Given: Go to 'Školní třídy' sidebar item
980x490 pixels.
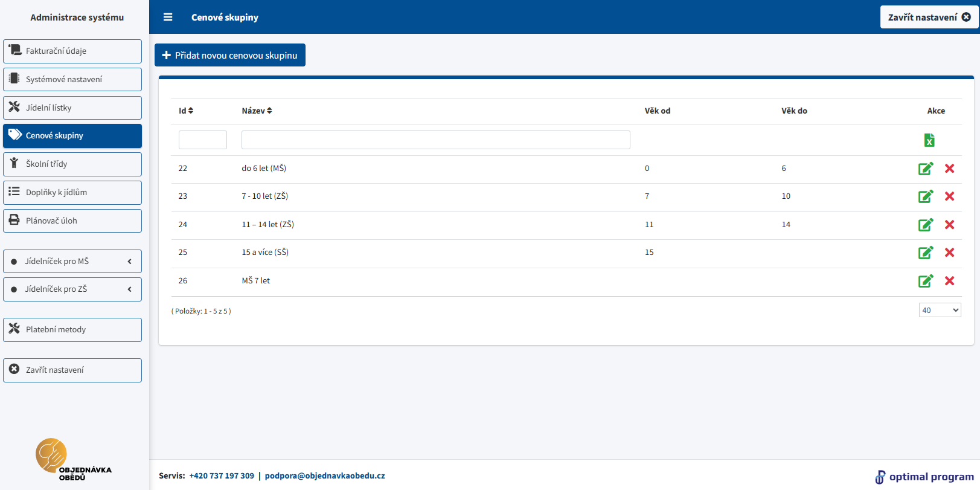Looking at the screenshot, I should [x=72, y=164].
